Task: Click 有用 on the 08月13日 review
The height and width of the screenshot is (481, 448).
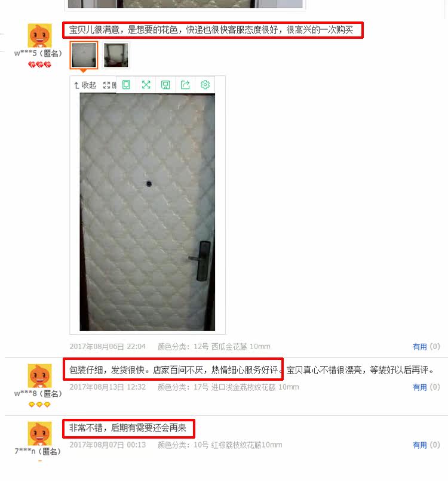Action: point(420,387)
